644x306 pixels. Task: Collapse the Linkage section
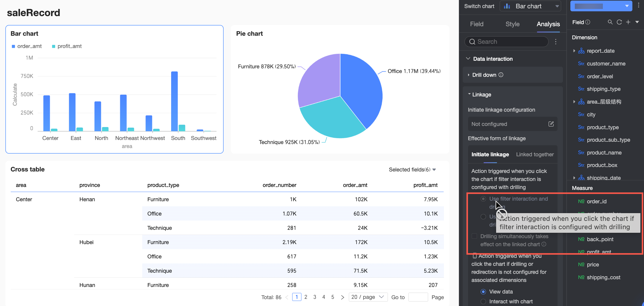pos(469,94)
